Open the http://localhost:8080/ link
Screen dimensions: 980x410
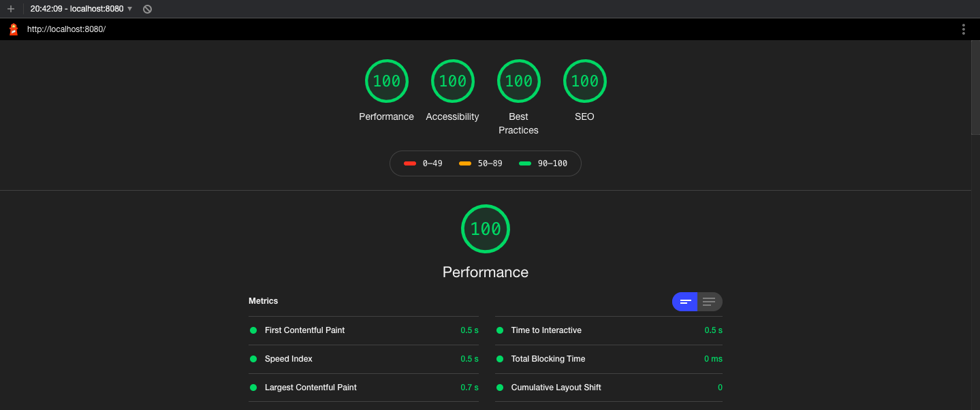[x=65, y=29]
